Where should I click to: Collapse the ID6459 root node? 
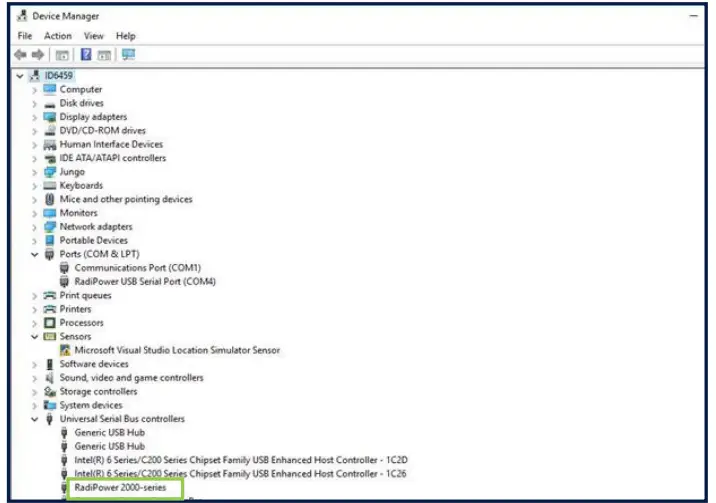pyautogui.click(x=20, y=76)
